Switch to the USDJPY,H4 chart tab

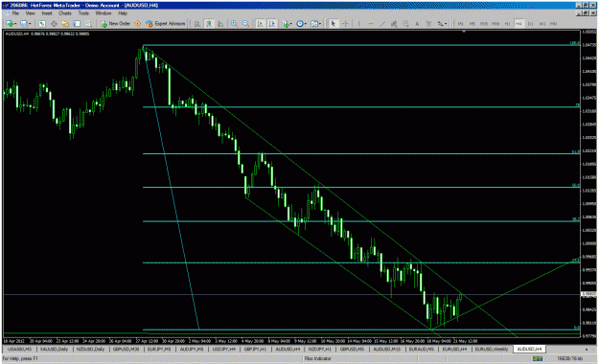pyautogui.click(x=224, y=349)
